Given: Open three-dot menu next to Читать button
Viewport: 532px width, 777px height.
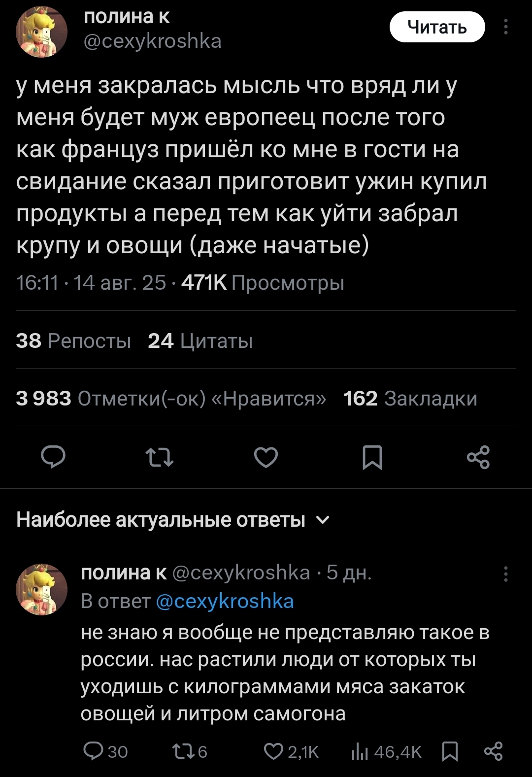Looking at the screenshot, I should click(x=506, y=27).
